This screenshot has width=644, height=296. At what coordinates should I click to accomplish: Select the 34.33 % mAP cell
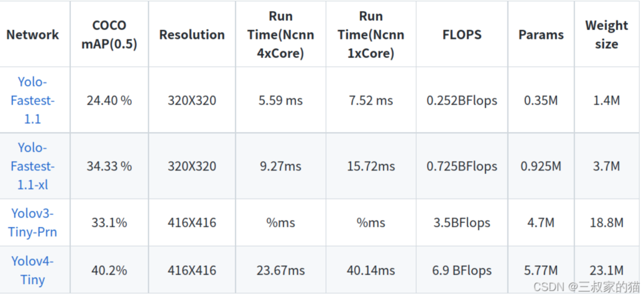(x=109, y=166)
